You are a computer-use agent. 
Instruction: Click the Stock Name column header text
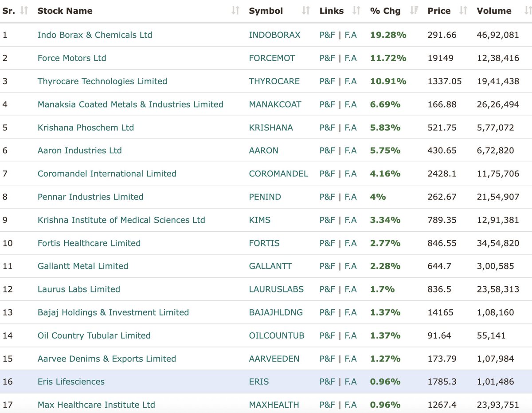click(x=65, y=11)
